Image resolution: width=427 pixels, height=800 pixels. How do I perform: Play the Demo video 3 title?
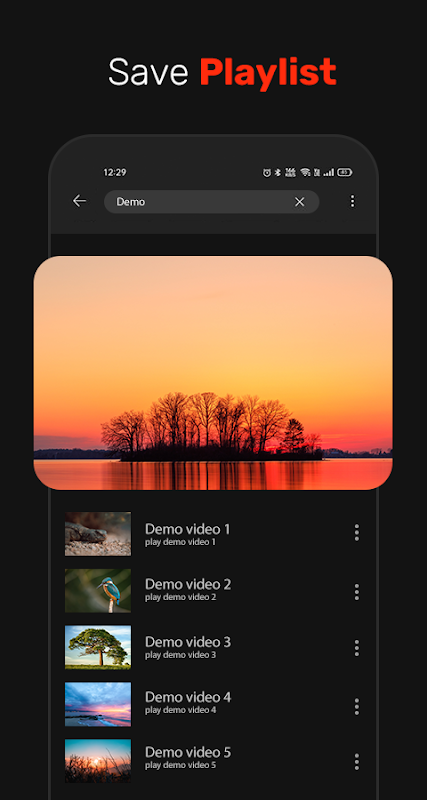coord(188,642)
